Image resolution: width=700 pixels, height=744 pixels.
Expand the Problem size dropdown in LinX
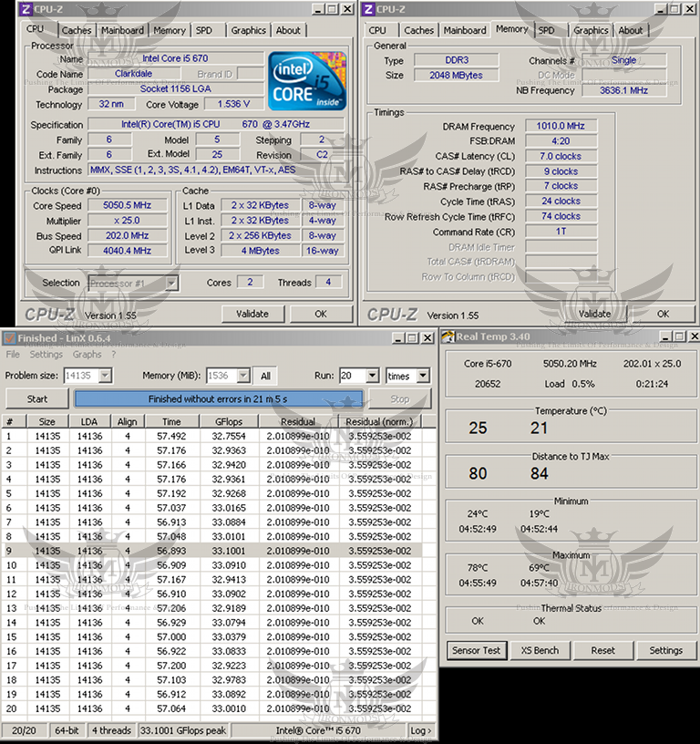pos(106,376)
